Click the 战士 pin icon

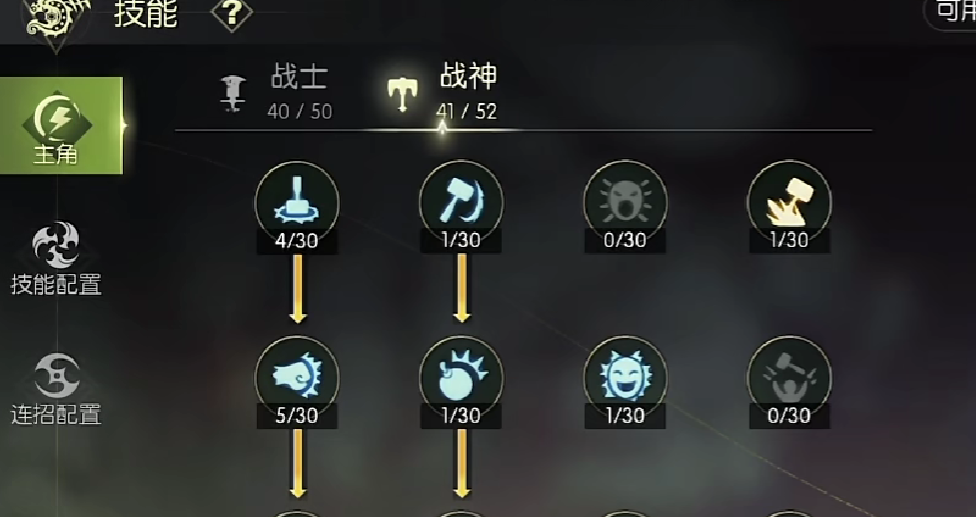[234, 94]
